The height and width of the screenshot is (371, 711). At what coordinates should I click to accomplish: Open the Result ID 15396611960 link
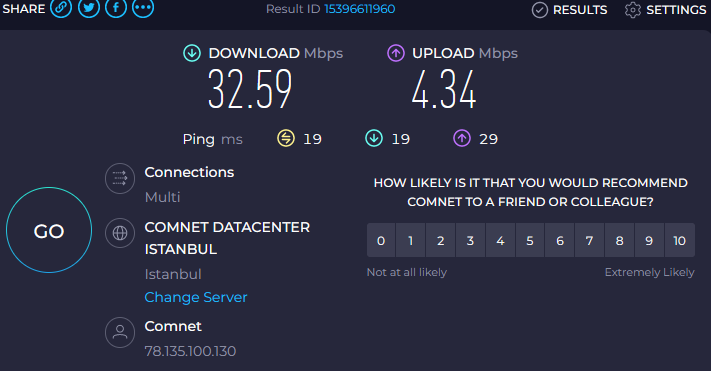click(360, 9)
